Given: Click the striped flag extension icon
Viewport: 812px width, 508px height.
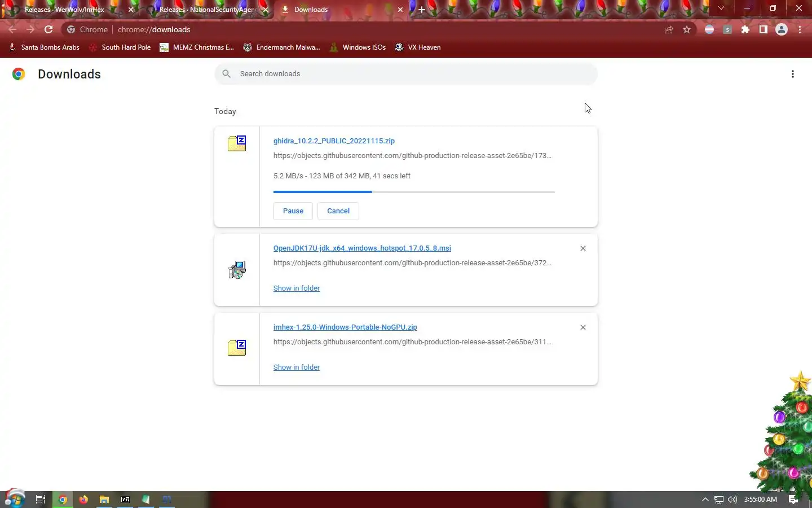Looking at the screenshot, I should 709,30.
